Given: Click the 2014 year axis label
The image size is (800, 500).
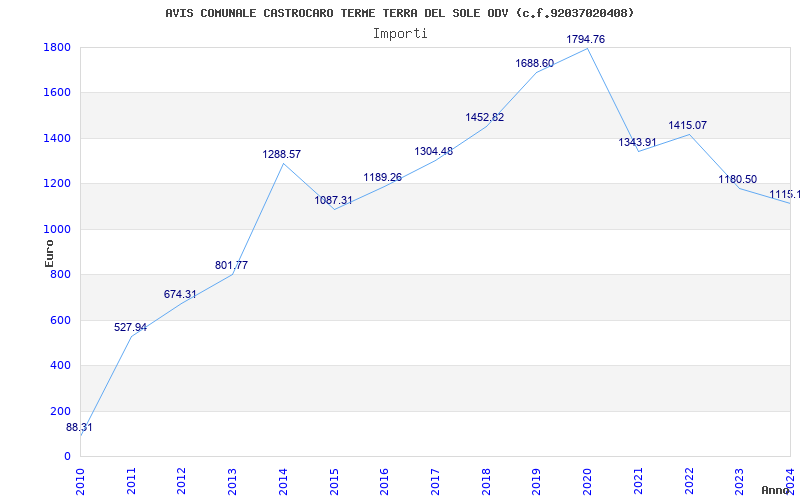Looking at the screenshot, I should pyautogui.click(x=283, y=481).
